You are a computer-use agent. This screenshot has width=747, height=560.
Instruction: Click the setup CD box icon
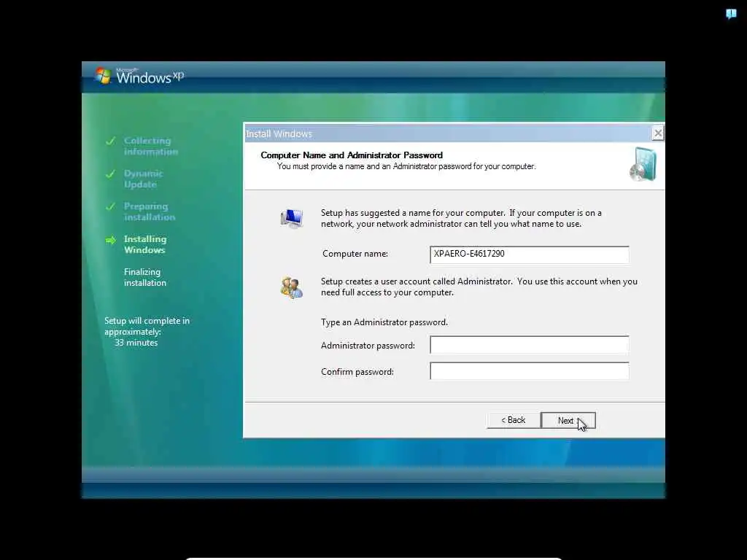[643, 164]
